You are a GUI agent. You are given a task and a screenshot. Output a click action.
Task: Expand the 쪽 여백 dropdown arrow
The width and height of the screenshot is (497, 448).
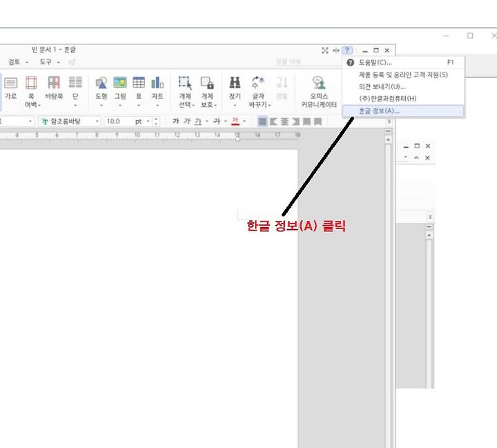(39, 105)
